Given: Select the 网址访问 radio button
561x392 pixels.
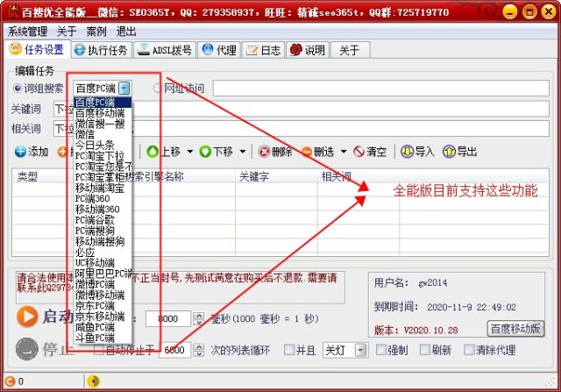Looking at the screenshot, I should [x=158, y=88].
